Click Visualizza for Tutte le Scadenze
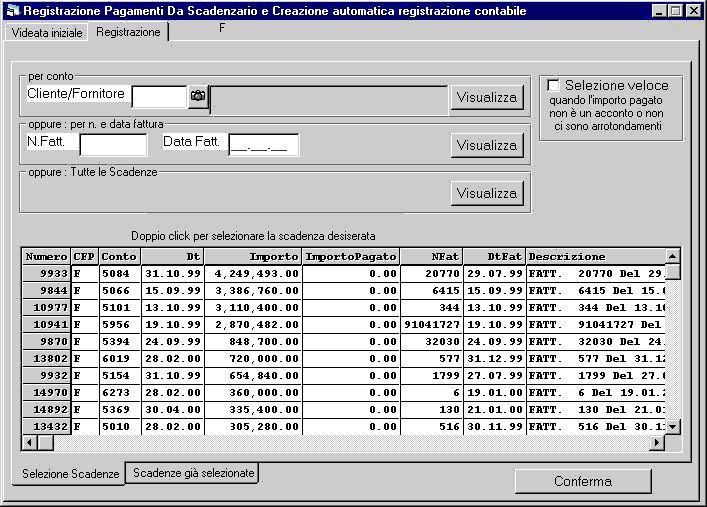The width and height of the screenshot is (707, 507). coord(487,193)
